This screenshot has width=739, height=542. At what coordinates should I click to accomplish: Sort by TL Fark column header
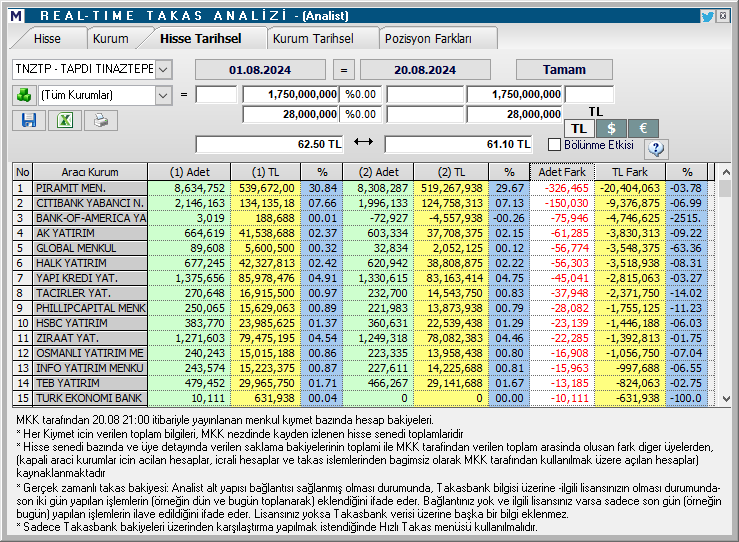(x=630, y=172)
